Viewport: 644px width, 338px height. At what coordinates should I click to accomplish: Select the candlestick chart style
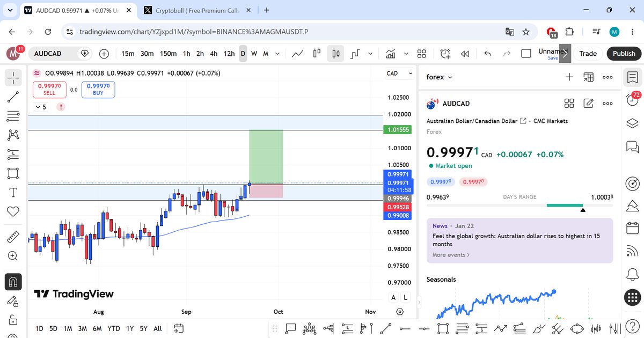(336, 54)
